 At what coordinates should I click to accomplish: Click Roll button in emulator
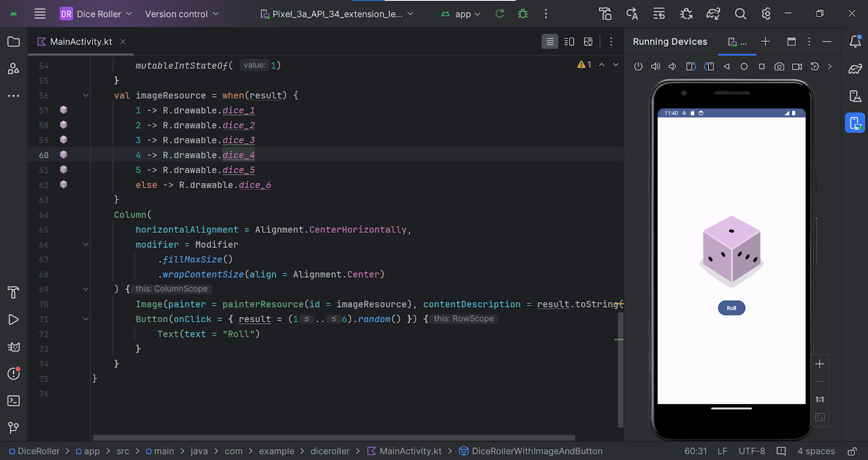(731, 308)
